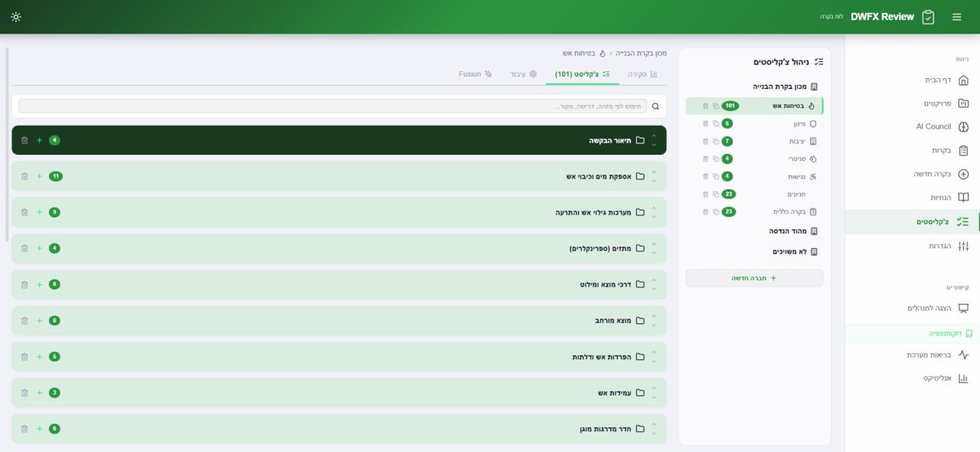The width and height of the screenshot is (980, 452).
Task: Collapse the מכון בקרת הבנייה company group
Action: pyautogui.click(x=786, y=87)
